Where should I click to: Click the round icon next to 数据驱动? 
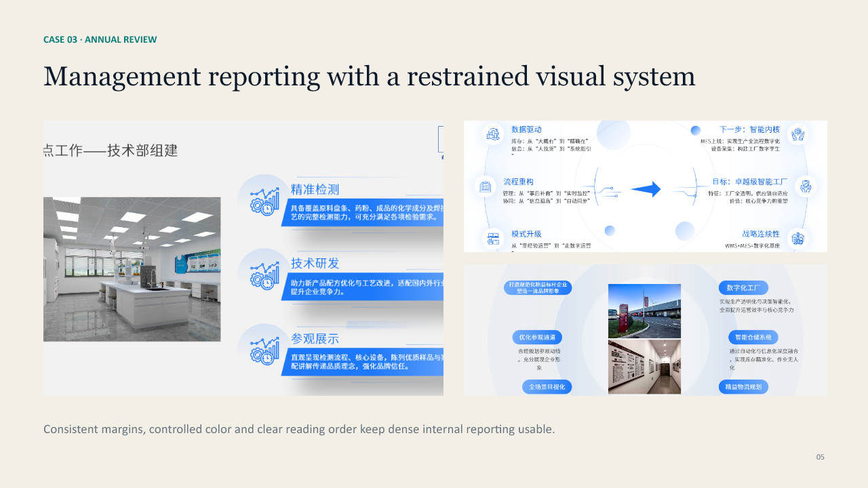coord(493,133)
